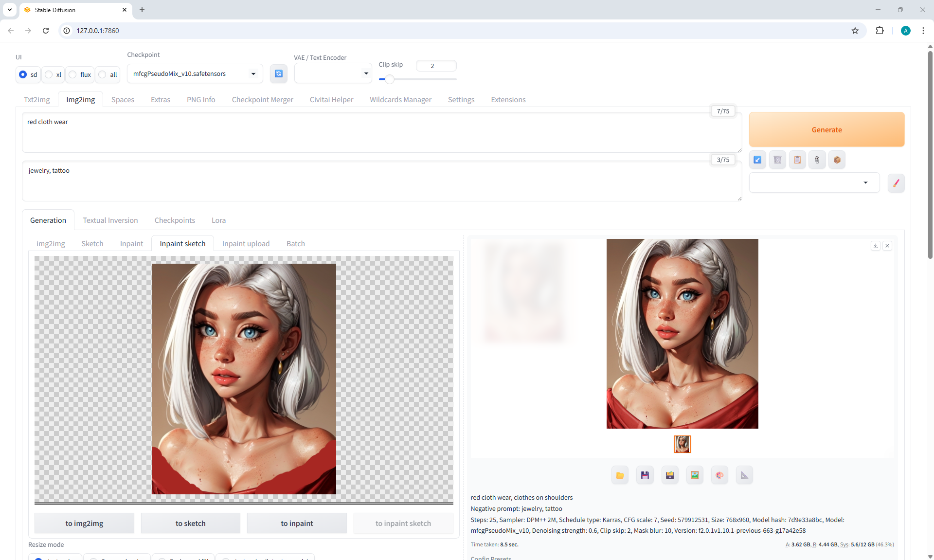Select the all UI radio button

pyautogui.click(x=103, y=74)
